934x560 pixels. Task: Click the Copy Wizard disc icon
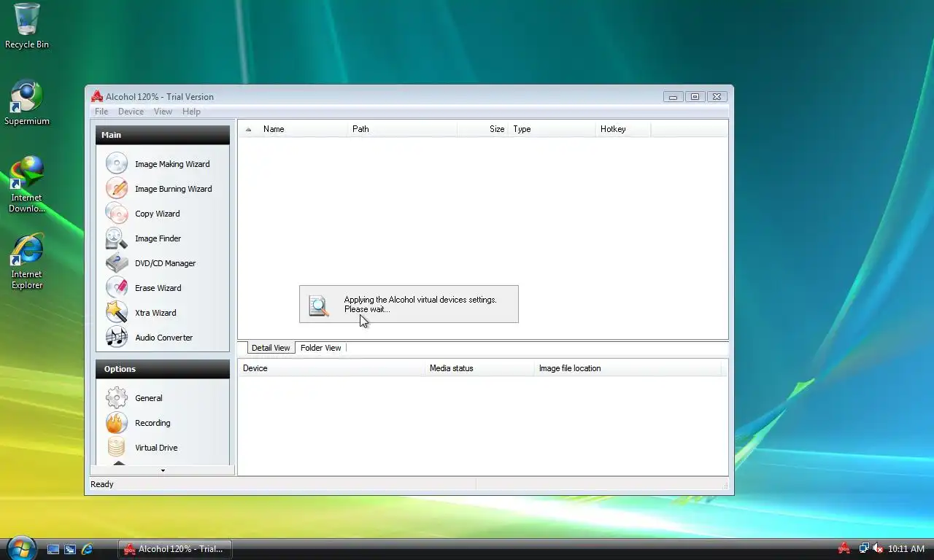coord(117,213)
